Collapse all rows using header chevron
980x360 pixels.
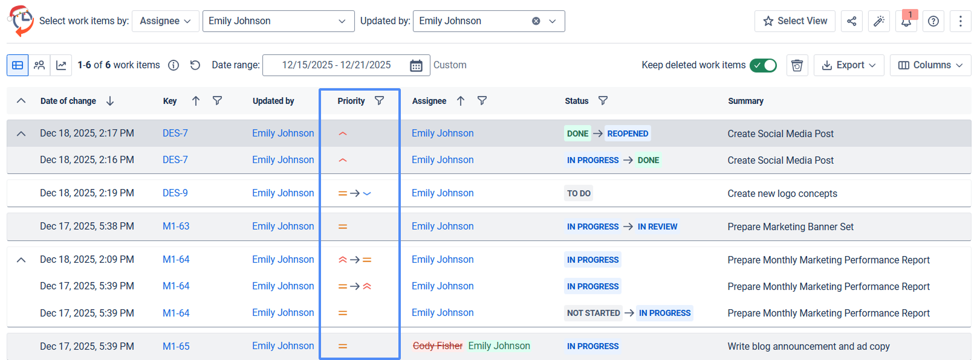click(x=21, y=101)
